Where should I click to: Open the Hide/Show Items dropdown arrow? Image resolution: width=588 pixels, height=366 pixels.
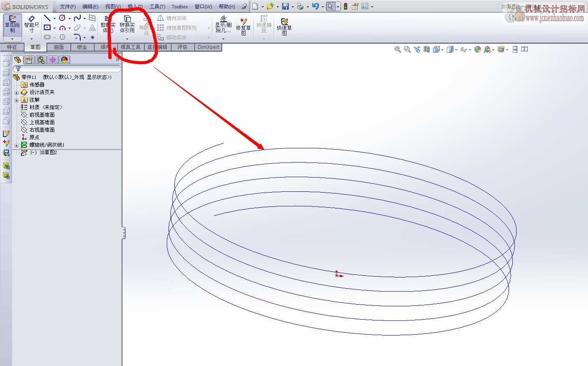(x=470, y=50)
